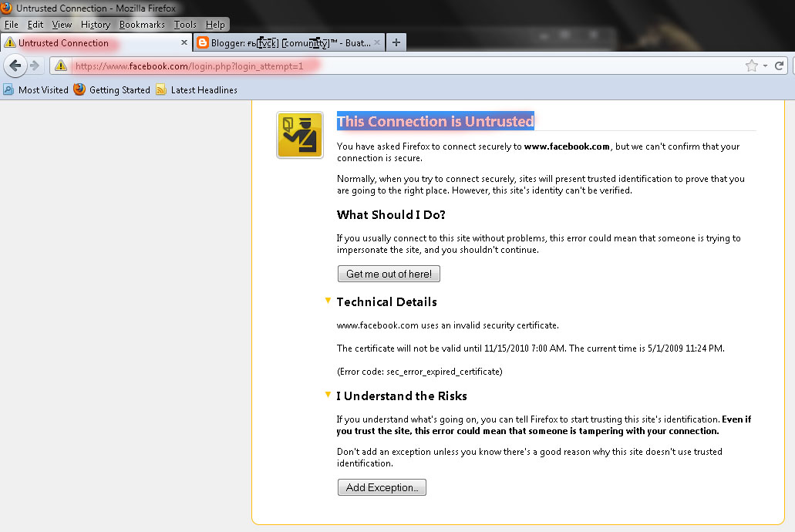The height and width of the screenshot is (532, 795).
Task: Click the warning icon on the Untrusted Connection tab
Action: [x=9, y=42]
